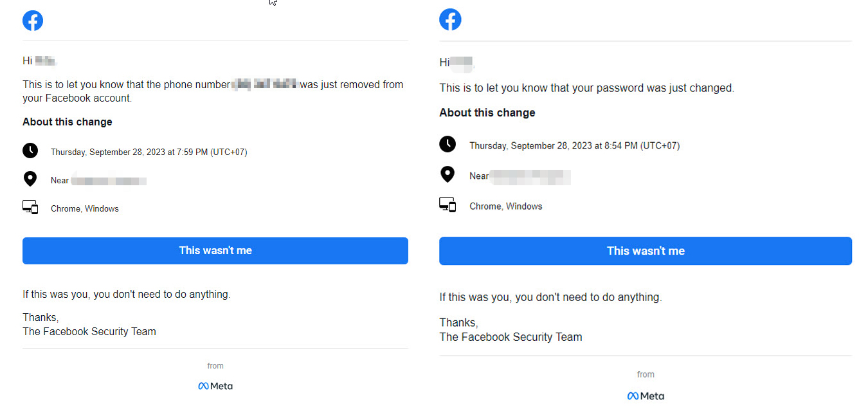Image resolution: width=868 pixels, height=411 pixels.
Task: Click the blurred recipient name after left "Hi"
Action: click(46, 61)
